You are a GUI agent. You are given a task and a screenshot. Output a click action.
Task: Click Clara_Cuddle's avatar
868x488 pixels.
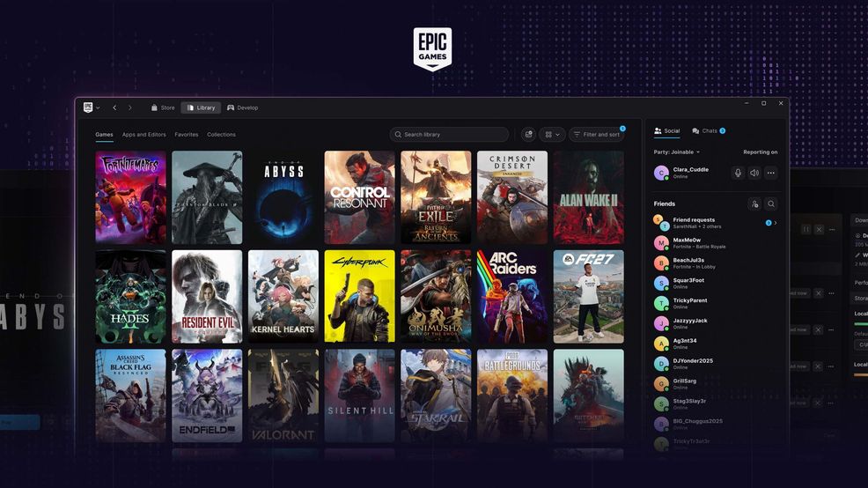click(661, 173)
